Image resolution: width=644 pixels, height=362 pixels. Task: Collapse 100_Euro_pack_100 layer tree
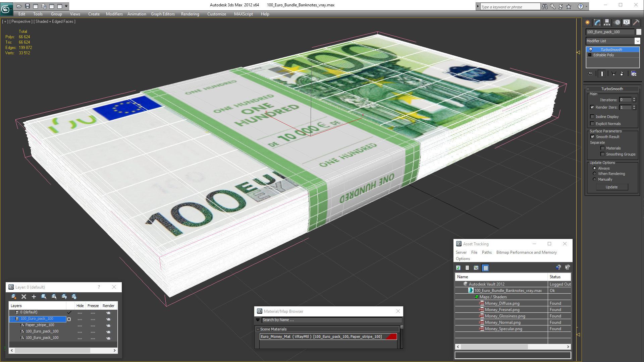click(12, 319)
